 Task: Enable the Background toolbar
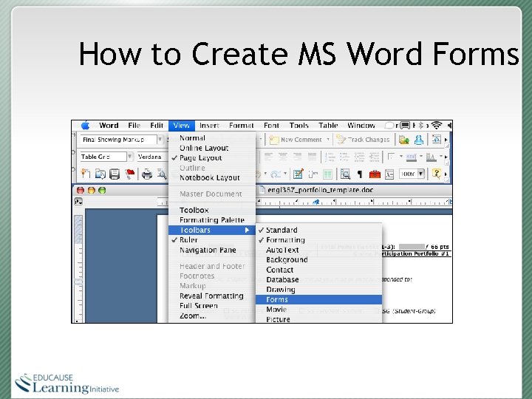[318, 259]
